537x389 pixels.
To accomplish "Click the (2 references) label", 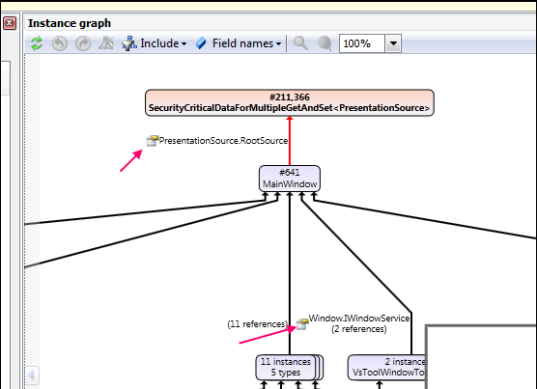I will pos(359,329).
